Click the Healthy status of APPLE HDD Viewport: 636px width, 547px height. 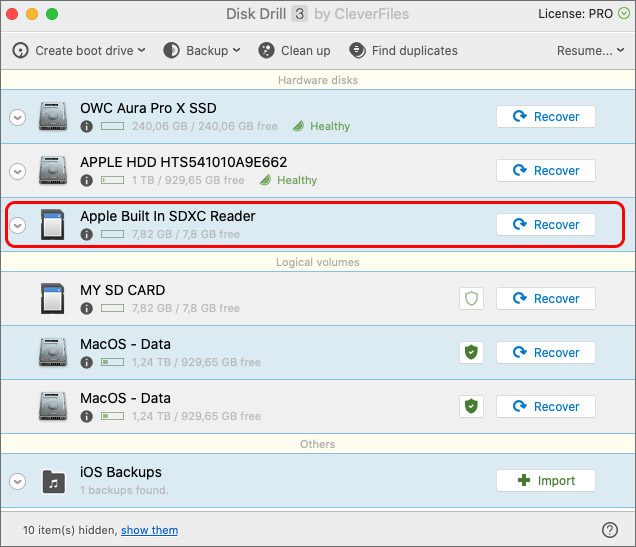tap(288, 180)
